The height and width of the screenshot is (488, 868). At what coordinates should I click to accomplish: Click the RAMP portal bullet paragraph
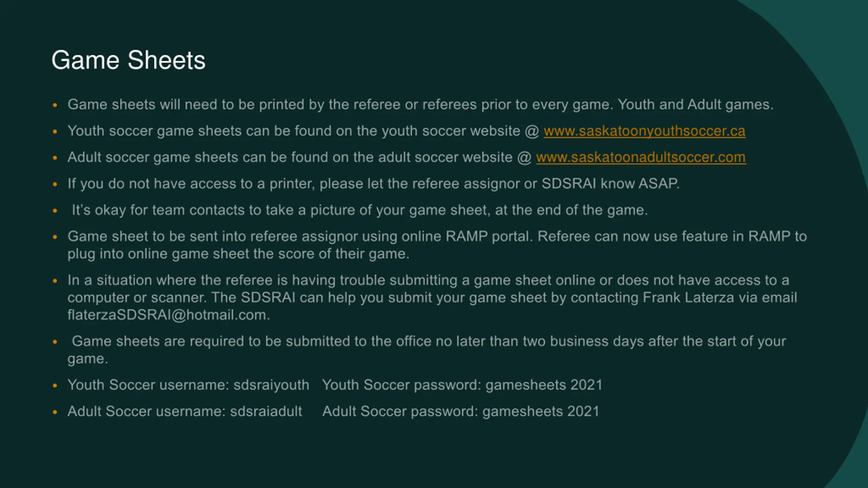point(437,245)
